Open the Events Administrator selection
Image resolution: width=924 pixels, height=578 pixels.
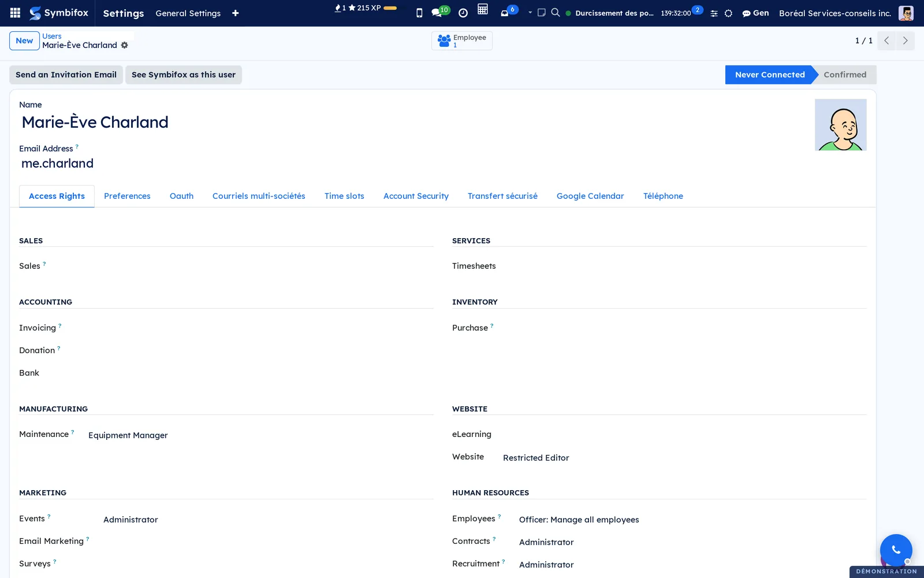click(131, 520)
